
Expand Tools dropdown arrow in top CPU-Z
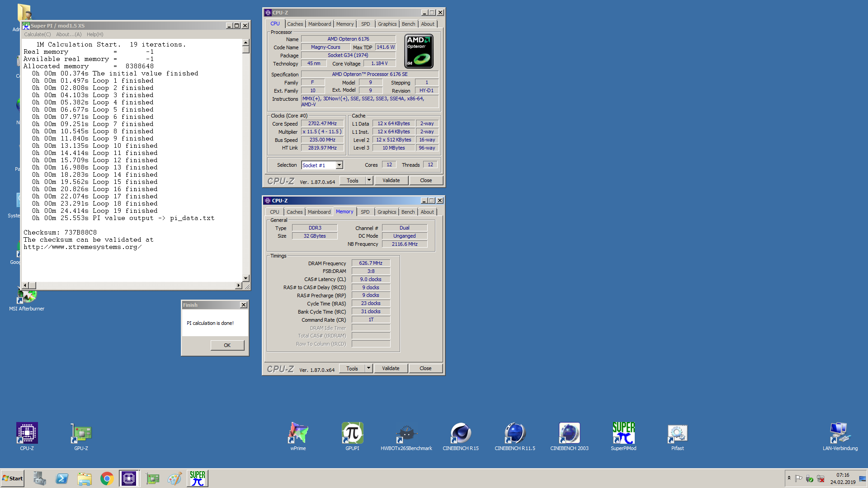(369, 180)
